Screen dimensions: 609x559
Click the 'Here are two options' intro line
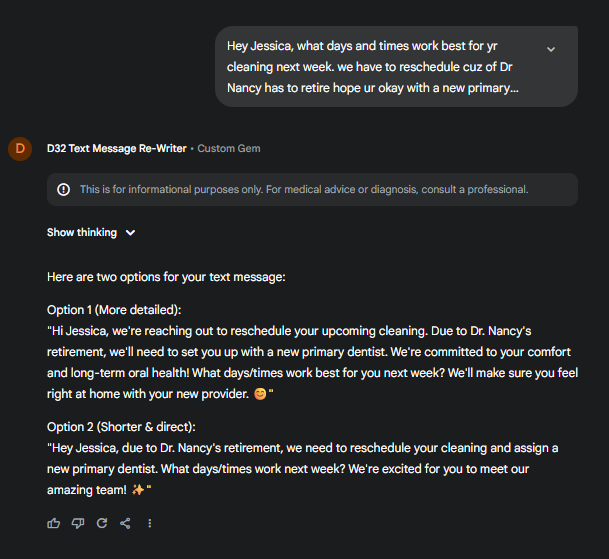[166, 277]
